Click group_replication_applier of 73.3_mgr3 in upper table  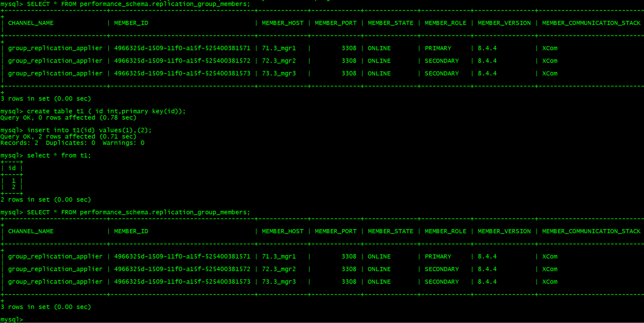[x=55, y=73]
